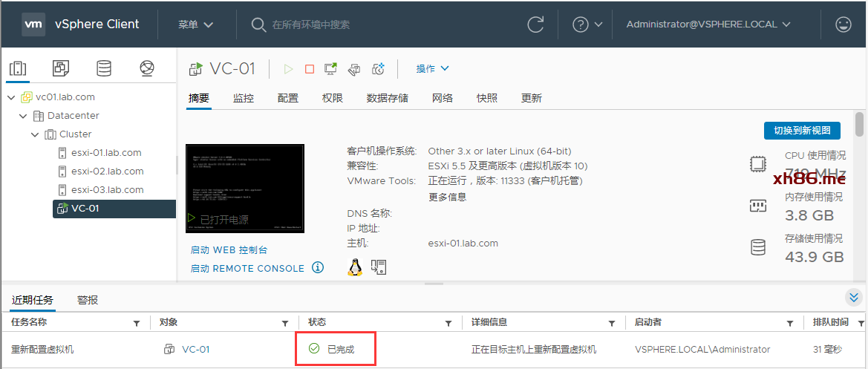Image resolution: width=868 pixels, height=369 pixels.
Task: Collapse the Cluster tree node
Action: [36, 134]
